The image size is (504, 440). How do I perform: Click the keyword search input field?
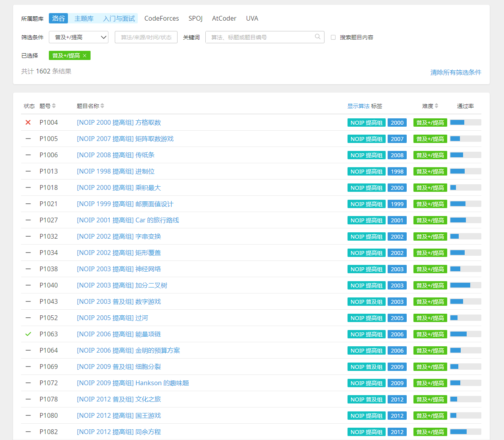click(265, 37)
